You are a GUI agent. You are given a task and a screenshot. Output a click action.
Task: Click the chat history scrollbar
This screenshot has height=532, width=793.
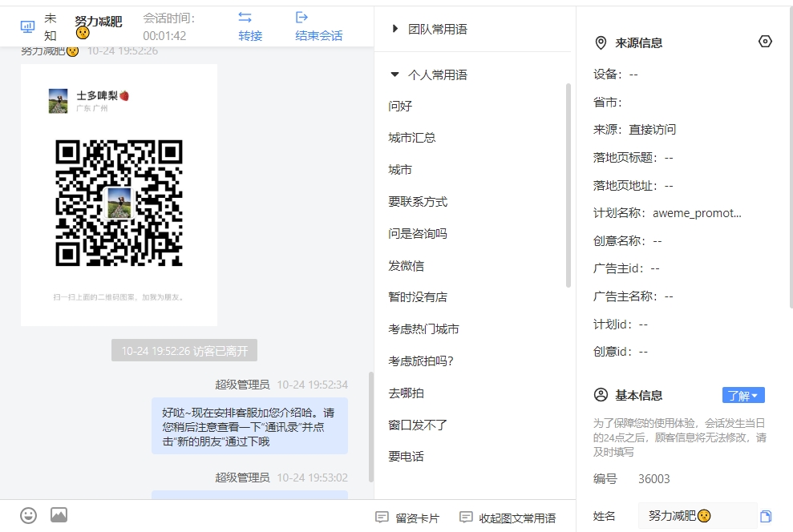(370, 427)
